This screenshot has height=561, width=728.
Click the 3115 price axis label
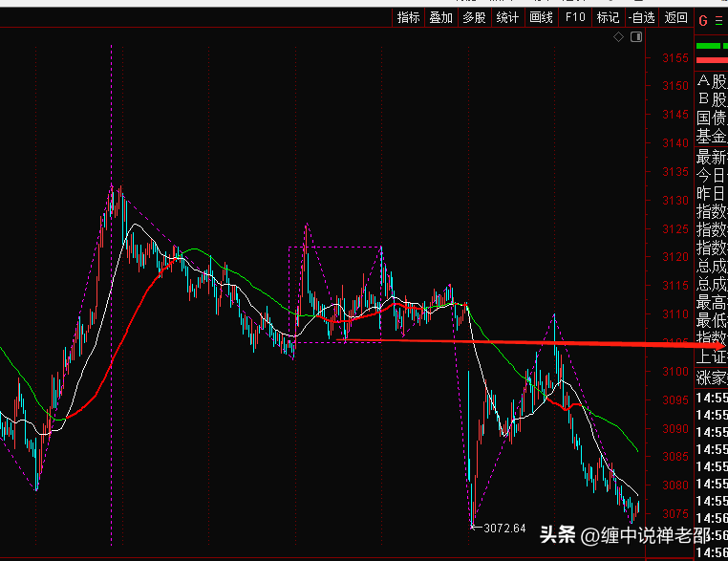675,286
